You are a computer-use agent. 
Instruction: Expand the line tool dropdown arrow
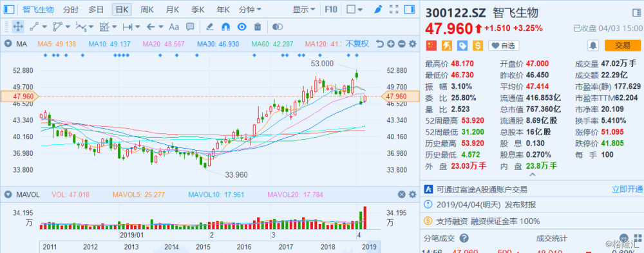(44, 27)
